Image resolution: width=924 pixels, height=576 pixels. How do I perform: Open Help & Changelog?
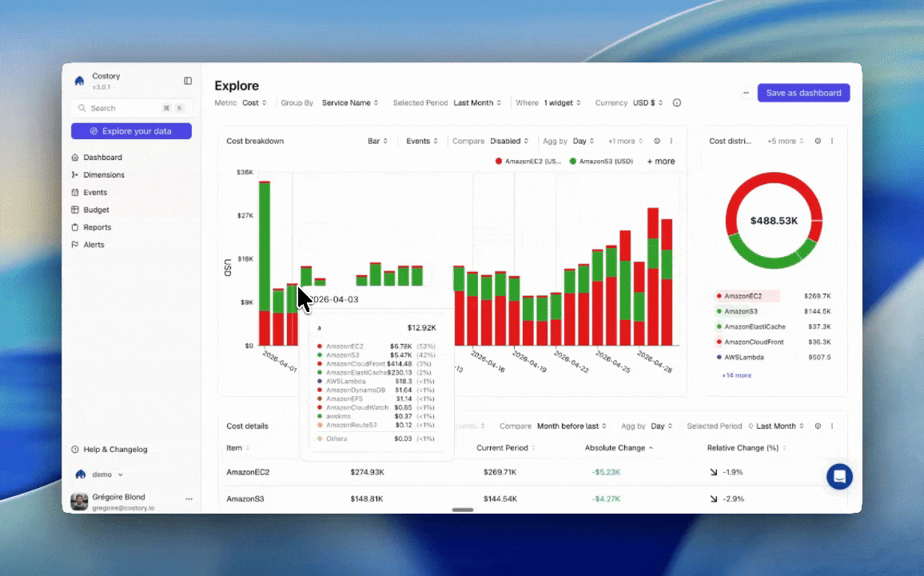(x=115, y=450)
